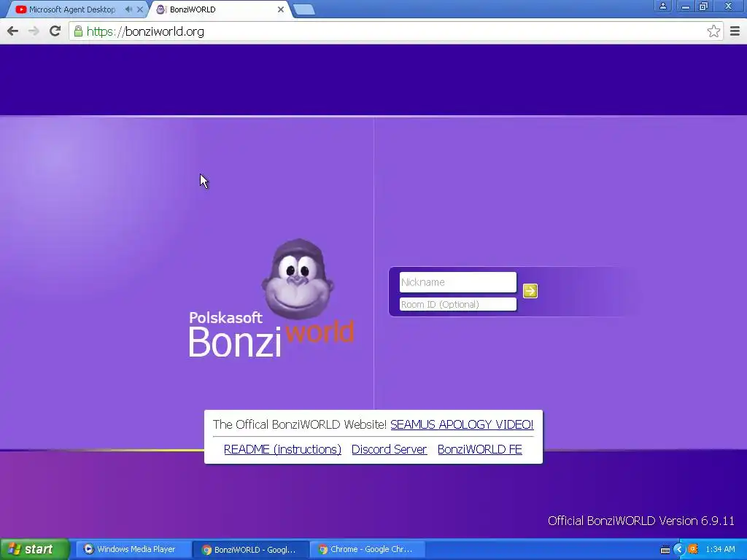Screen dimensions: 747x560
Task: Select BonziWORLD - Google Chrome taskbar button
Action: coord(251,549)
